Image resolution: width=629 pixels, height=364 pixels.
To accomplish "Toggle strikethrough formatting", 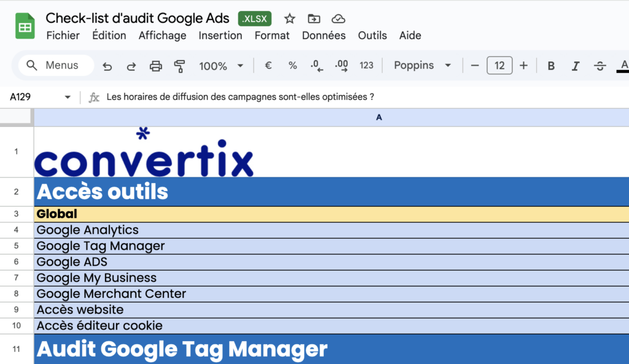I will [x=600, y=66].
